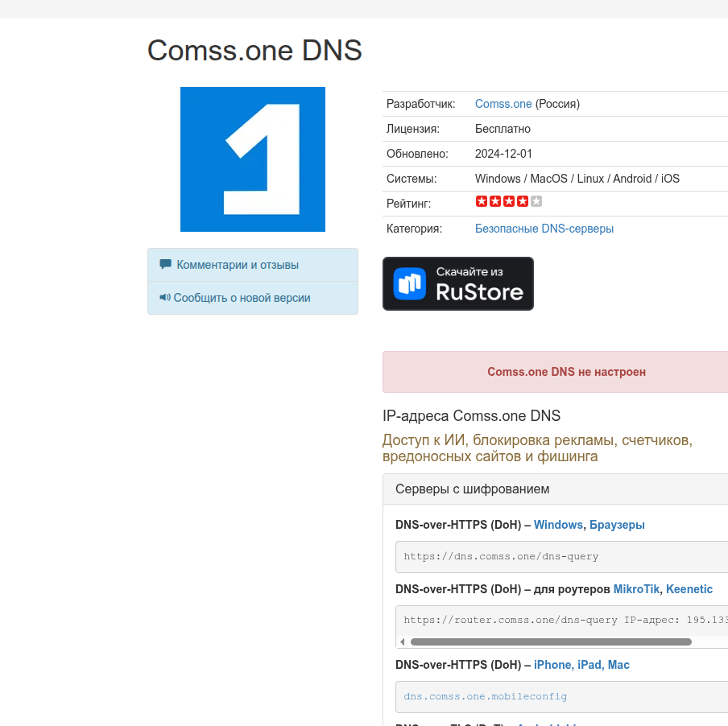This screenshot has width=728, height=726.
Task: Open dns.comss.one.mobileconfig profile link
Action: (x=485, y=697)
